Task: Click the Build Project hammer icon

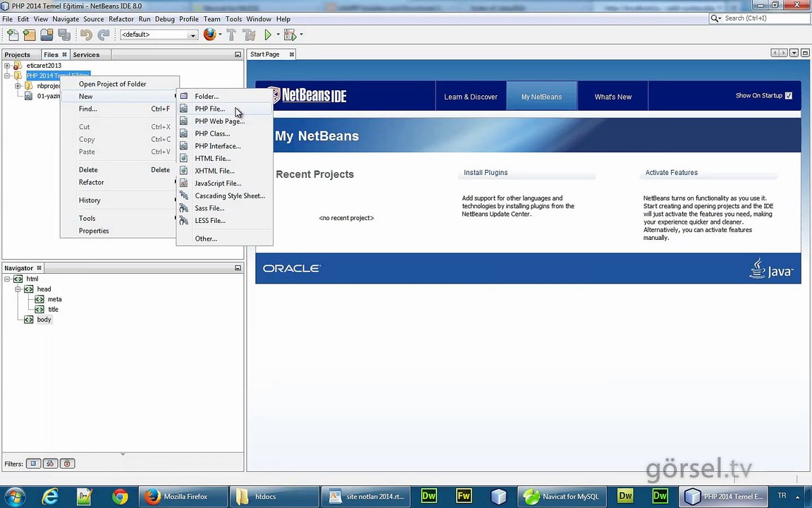Action: [231, 35]
